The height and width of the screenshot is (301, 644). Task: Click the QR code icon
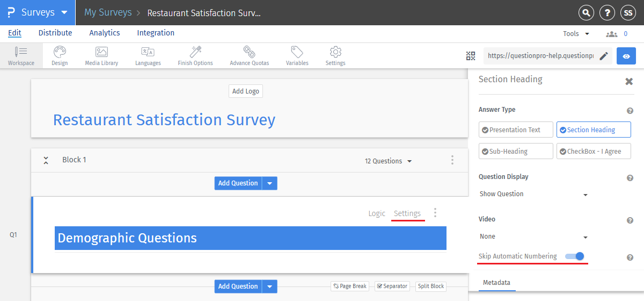tap(471, 56)
